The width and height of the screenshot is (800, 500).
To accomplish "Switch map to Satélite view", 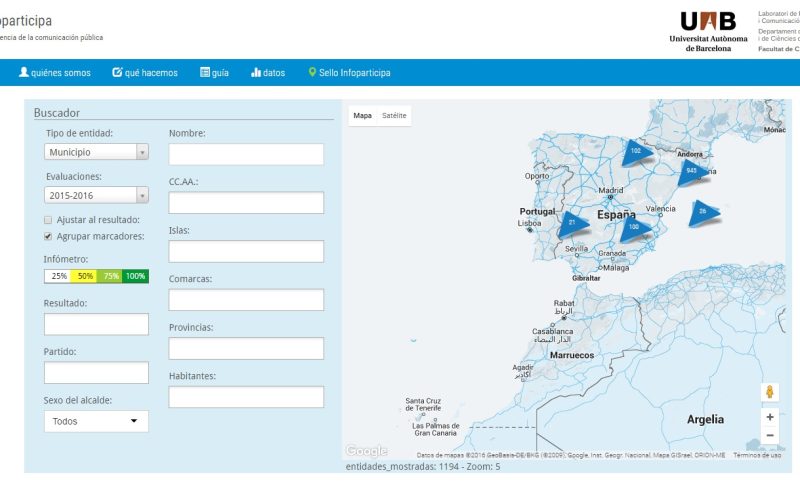I will pos(394,116).
